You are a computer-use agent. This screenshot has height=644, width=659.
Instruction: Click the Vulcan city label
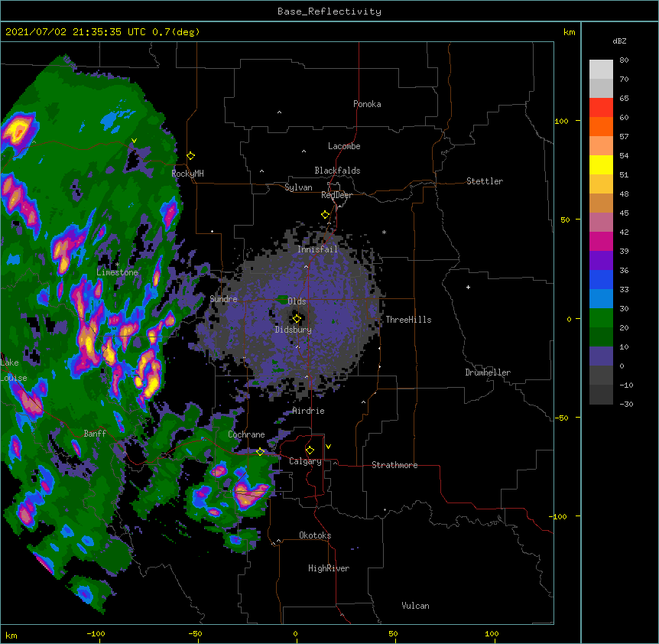point(415,606)
